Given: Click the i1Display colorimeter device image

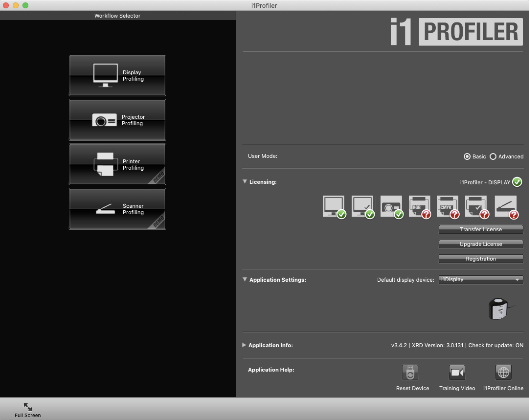Looking at the screenshot, I should click(x=499, y=309).
